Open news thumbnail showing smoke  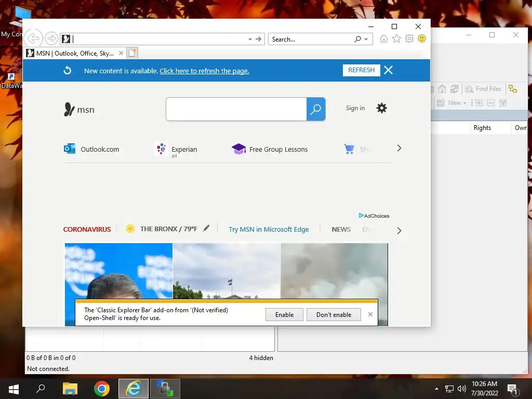(335, 271)
